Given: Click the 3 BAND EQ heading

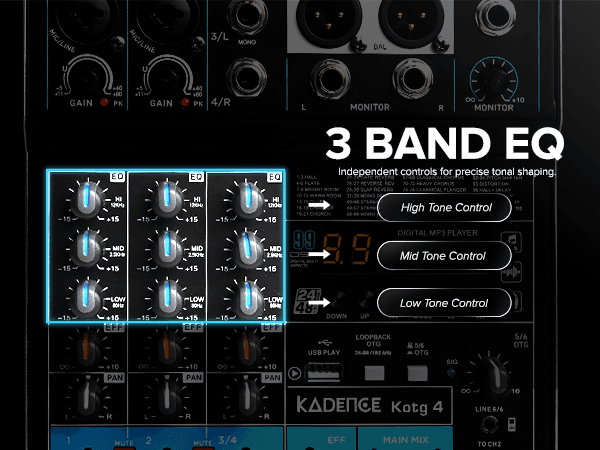Looking at the screenshot, I should [x=444, y=143].
